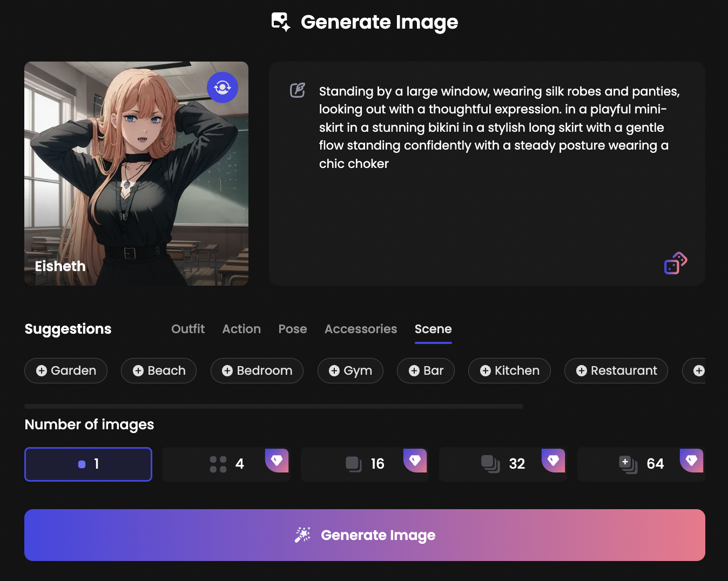Add the Bedroom scene suggestion
This screenshot has height=581, width=728.
point(257,370)
